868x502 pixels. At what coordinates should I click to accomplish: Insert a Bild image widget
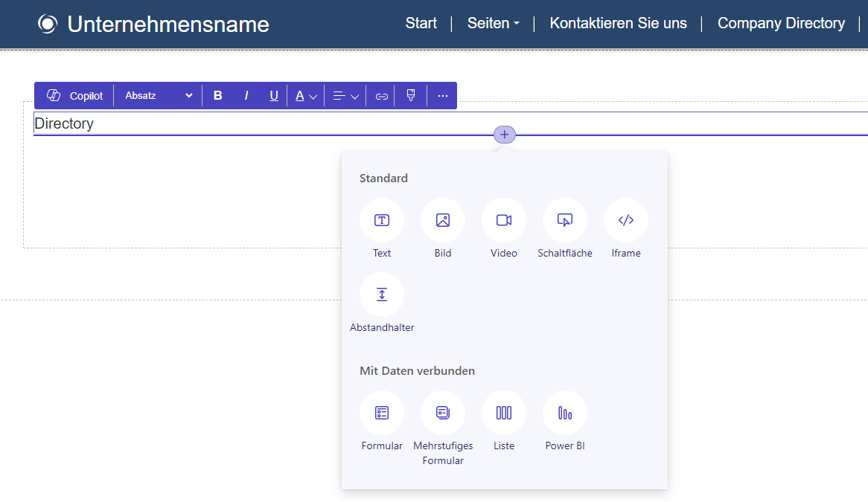pyautogui.click(x=442, y=220)
